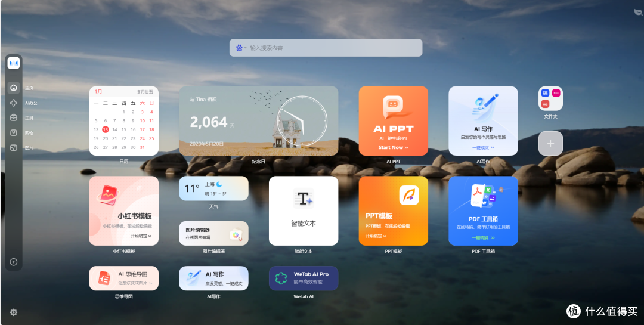Click 一键转换 on the PDF 工具箱 card
The height and width of the screenshot is (325, 644).
483,237
